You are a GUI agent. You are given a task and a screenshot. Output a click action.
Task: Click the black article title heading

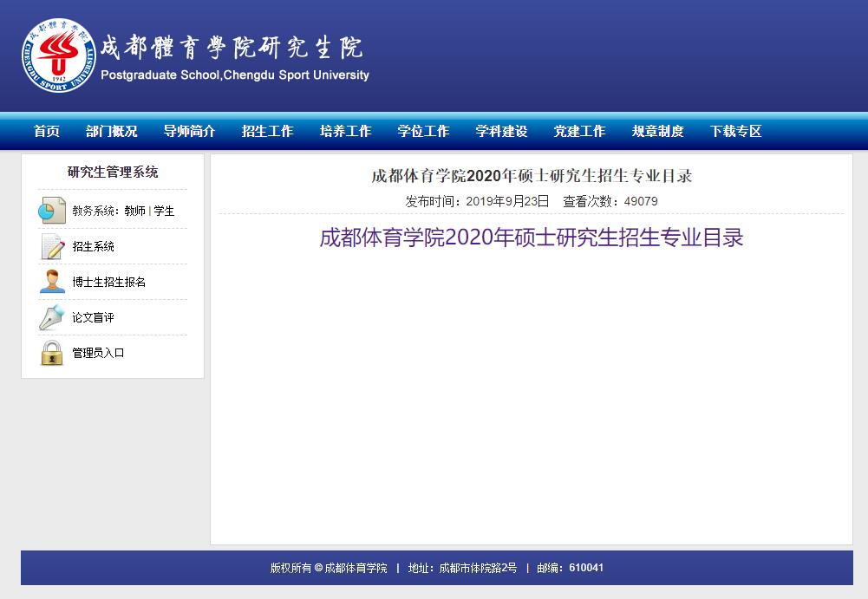(x=532, y=176)
